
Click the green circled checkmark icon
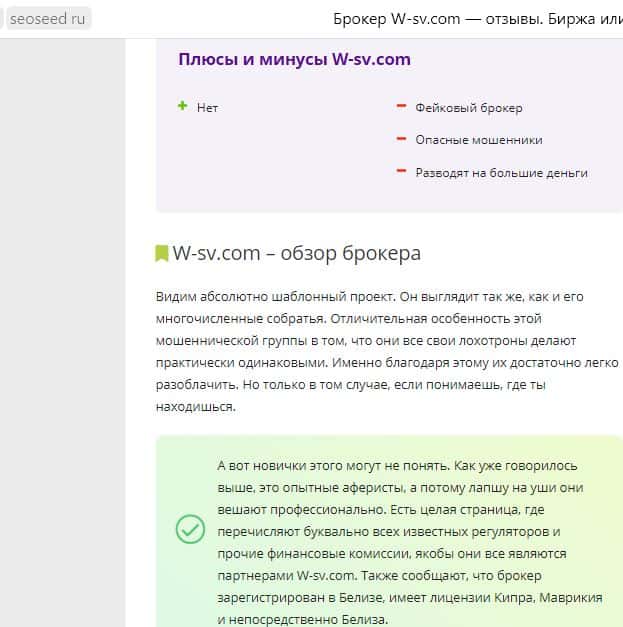coord(190,529)
